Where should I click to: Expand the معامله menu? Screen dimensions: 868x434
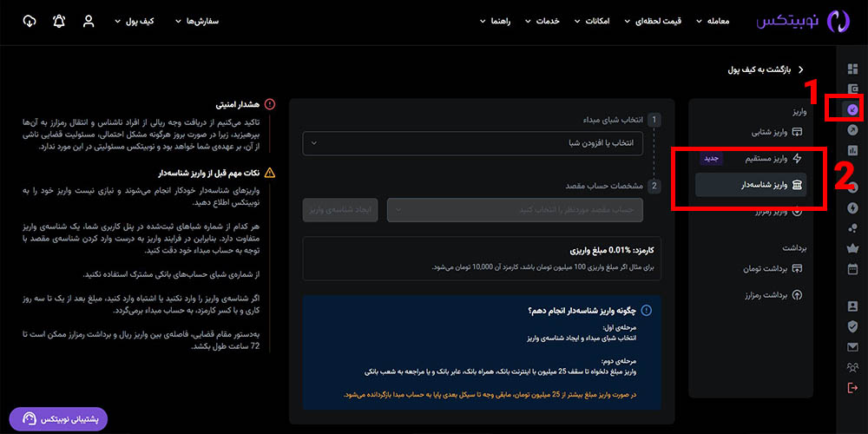pyautogui.click(x=713, y=21)
